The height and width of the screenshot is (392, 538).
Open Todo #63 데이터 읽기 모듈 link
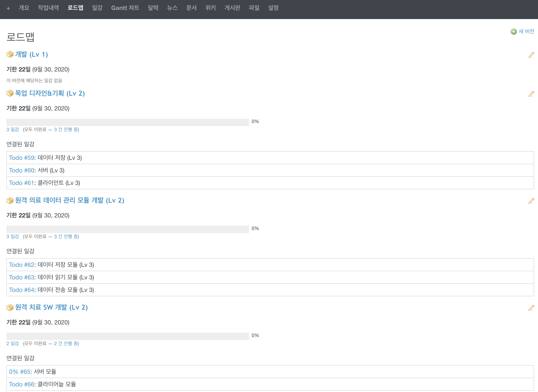click(22, 277)
